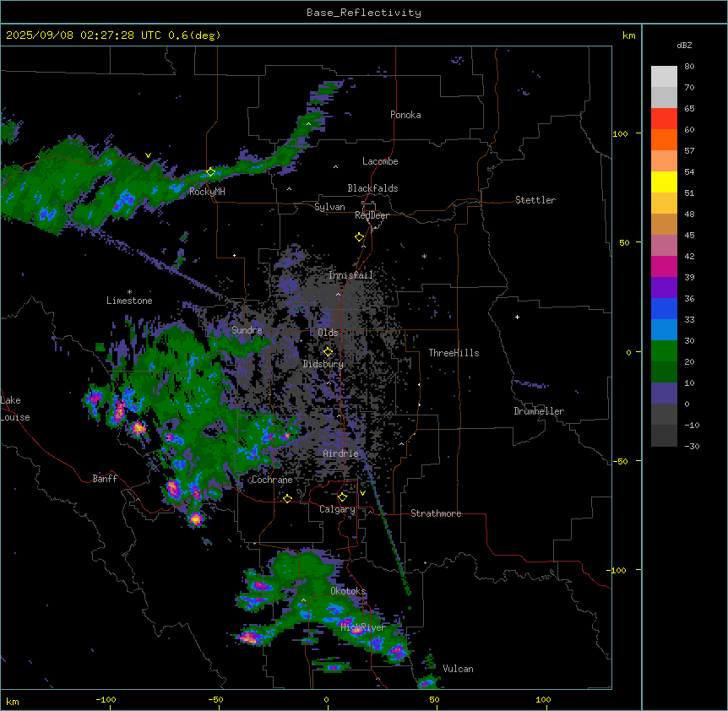This screenshot has height=711, width=728.
Task: Click the Base_Reflectivity title
Action: coord(364,13)
